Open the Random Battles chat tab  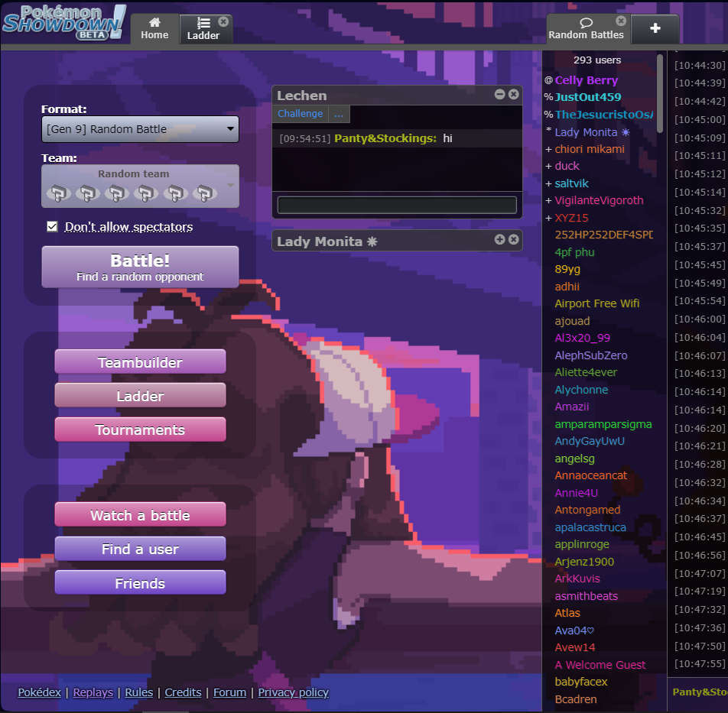point(586,29)
